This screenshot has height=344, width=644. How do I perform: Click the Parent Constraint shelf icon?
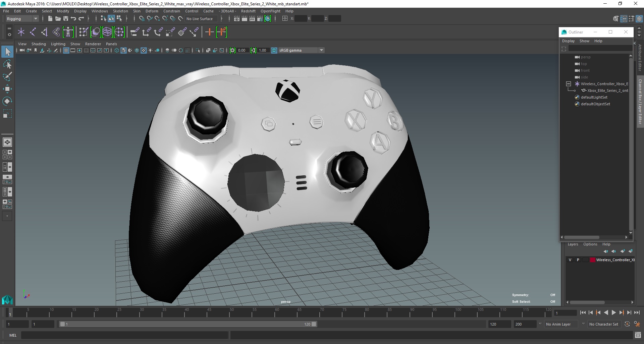pos(135,32)
